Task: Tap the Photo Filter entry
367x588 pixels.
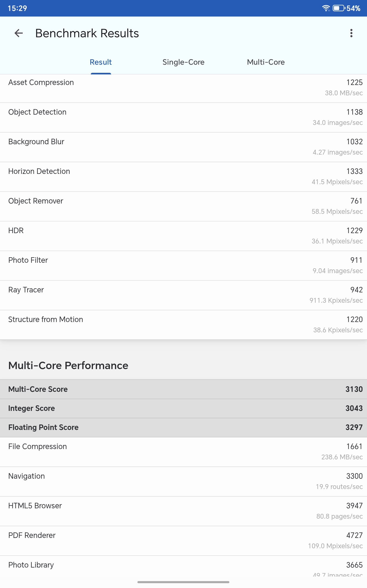Action: coord(183,266)
